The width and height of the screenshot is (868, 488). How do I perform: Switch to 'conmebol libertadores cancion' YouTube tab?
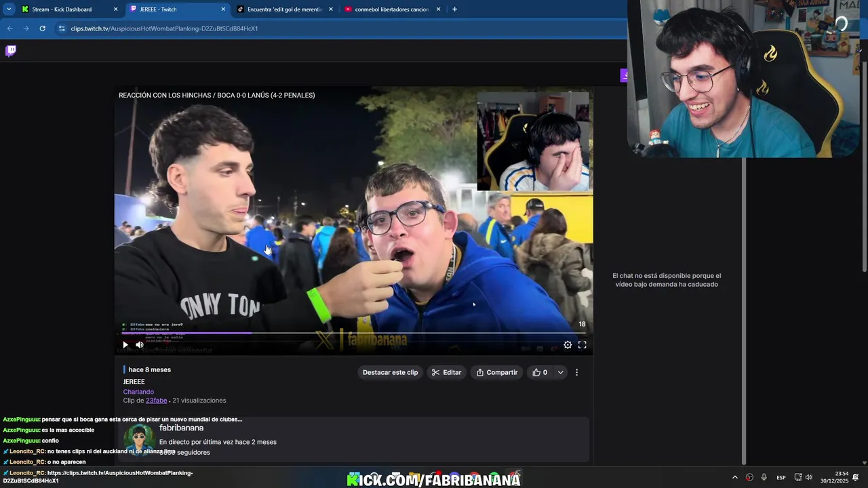click(x=392, y=9)
